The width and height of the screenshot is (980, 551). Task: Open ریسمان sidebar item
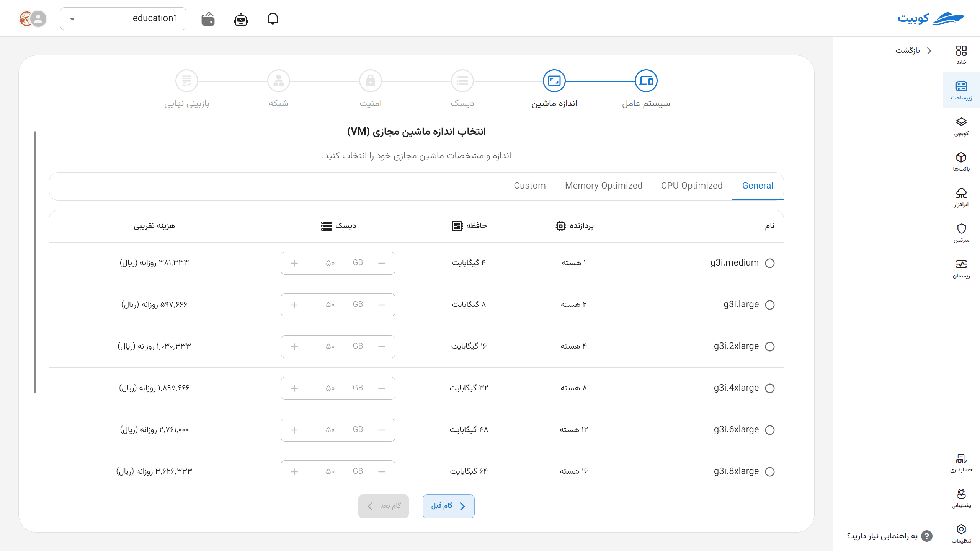[x=961, y=269]
